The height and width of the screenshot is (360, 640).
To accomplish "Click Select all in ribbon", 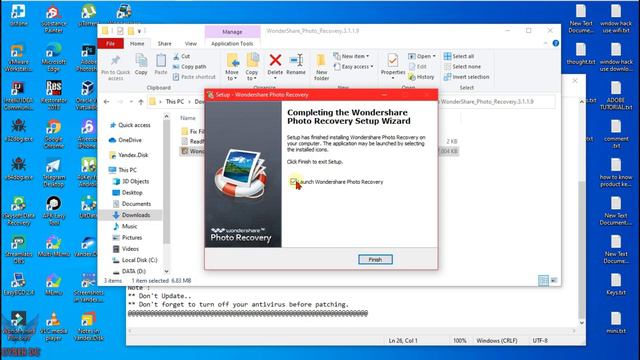I will pos(459,56).
